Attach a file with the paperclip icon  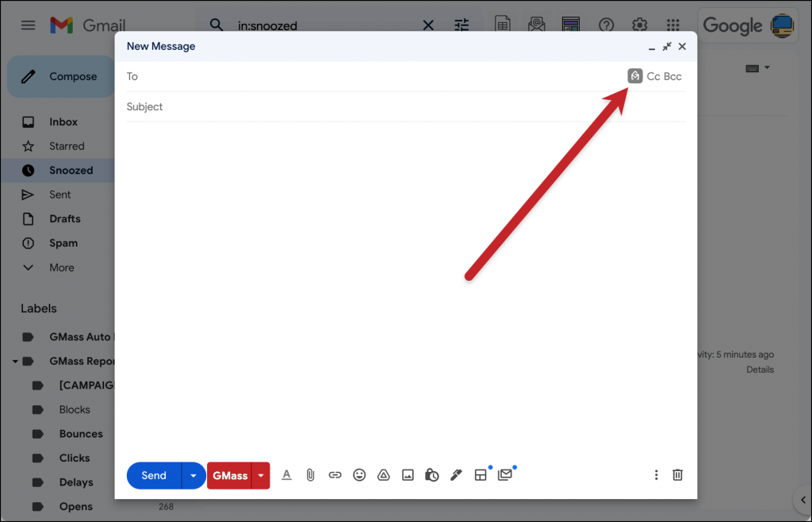click(311, 474)
